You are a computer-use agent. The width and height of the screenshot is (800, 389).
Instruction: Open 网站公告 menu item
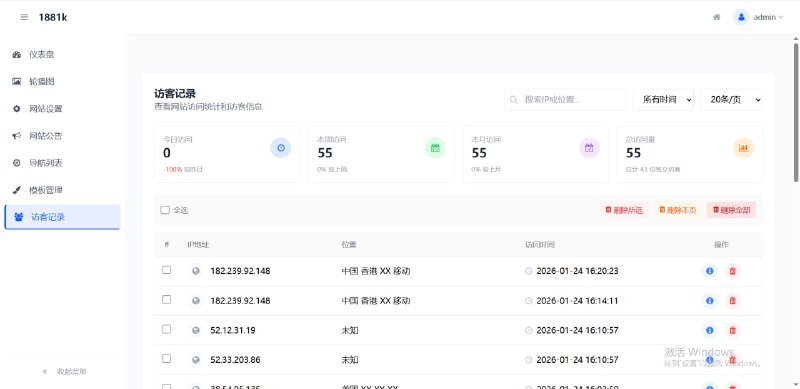click(x=62, y=136)
